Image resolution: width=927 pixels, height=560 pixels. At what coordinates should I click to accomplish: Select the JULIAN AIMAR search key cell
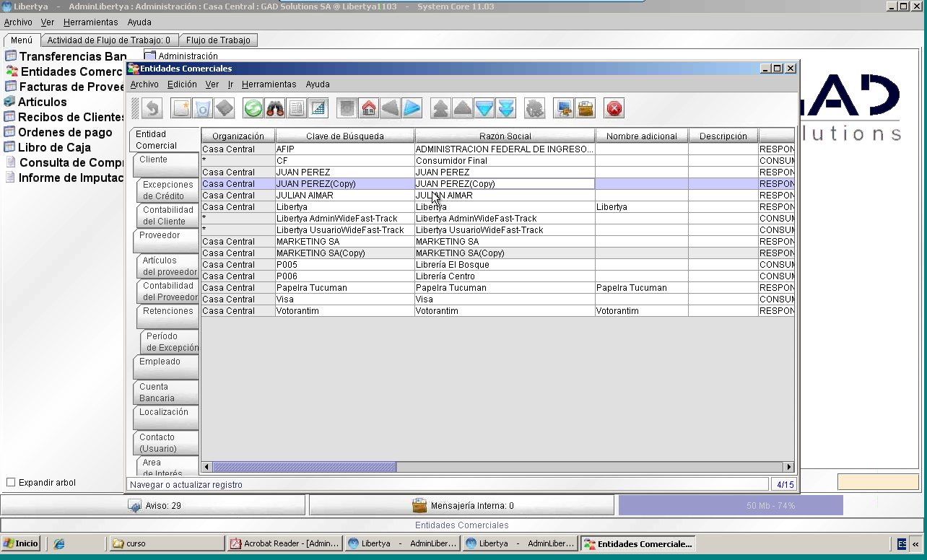tap(345, 195)
